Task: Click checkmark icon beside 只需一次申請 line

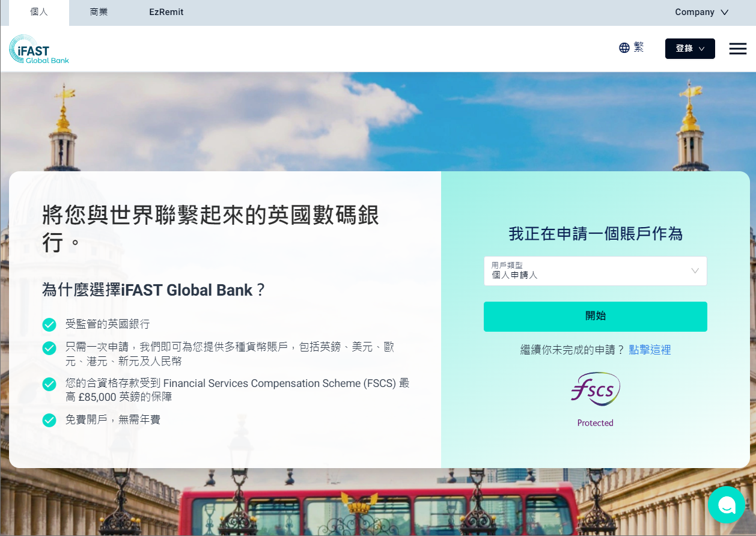Action: [49, 348]
